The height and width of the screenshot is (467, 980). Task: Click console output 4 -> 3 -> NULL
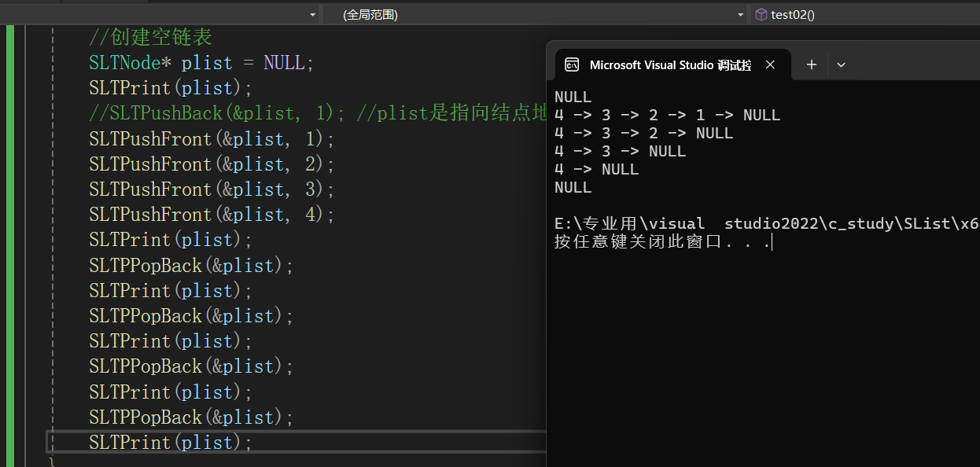tap(620, 152)
